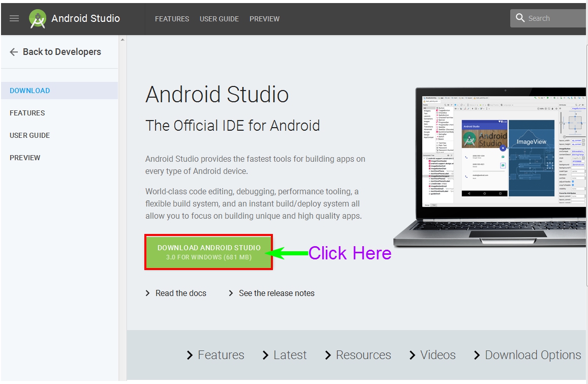Click Download Android Studio 3.0 button
588x384 pixels.
(x=208, y=252)
